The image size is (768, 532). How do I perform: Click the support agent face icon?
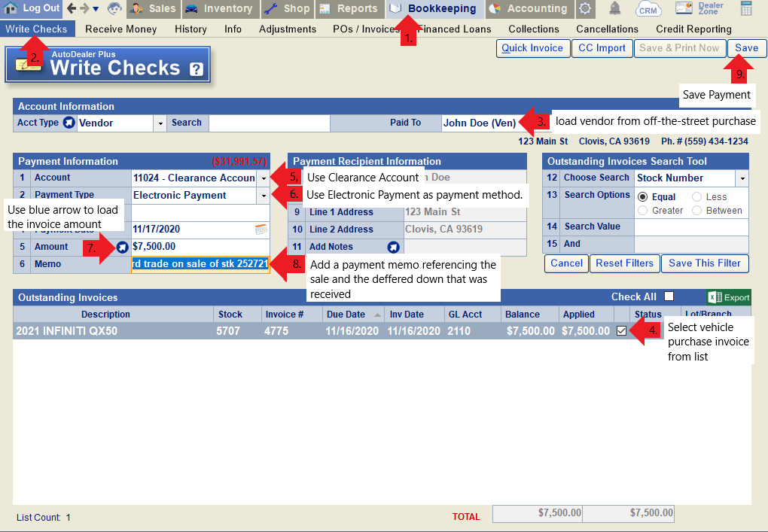(114, 8)
